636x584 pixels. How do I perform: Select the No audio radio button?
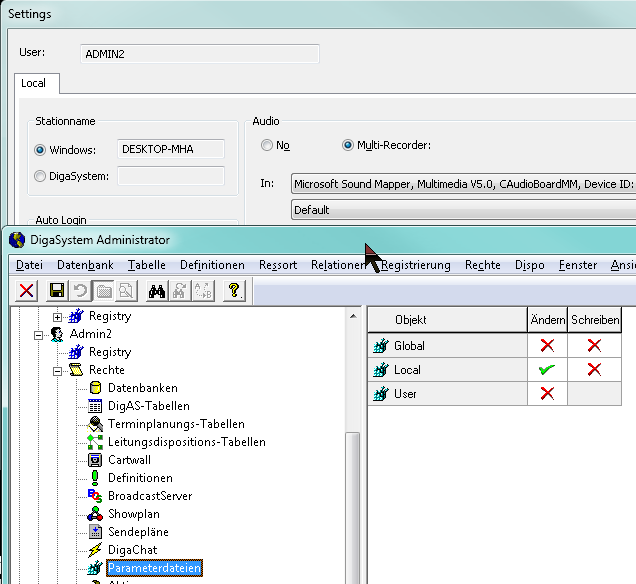267,146
